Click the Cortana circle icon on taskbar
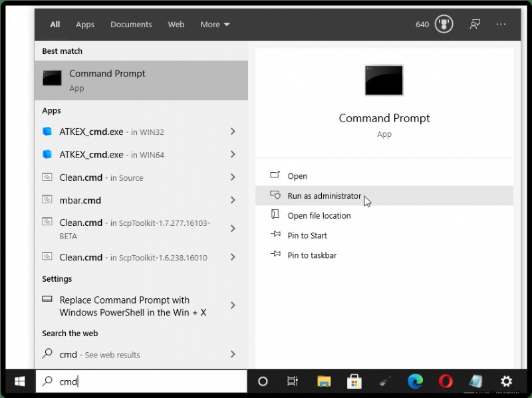The image size is (532, 398). (263, 381)
